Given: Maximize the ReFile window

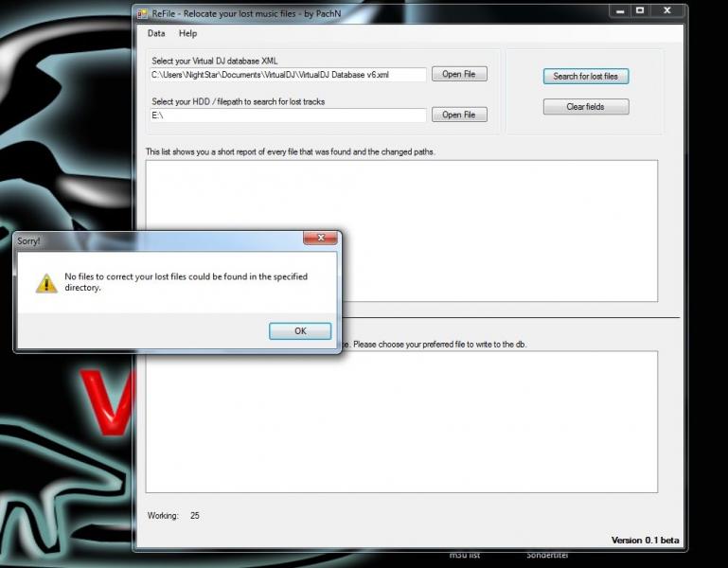Looking at the screenshot, I should [640, 10].
